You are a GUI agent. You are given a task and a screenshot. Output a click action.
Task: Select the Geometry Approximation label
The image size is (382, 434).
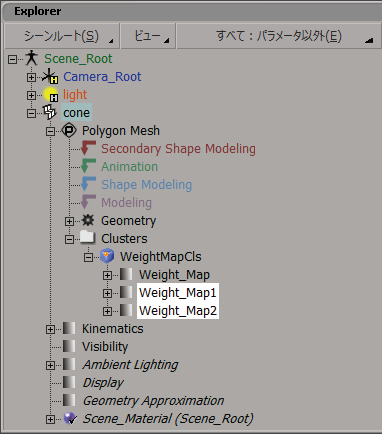pyautogui.click(x=153, y=401)
